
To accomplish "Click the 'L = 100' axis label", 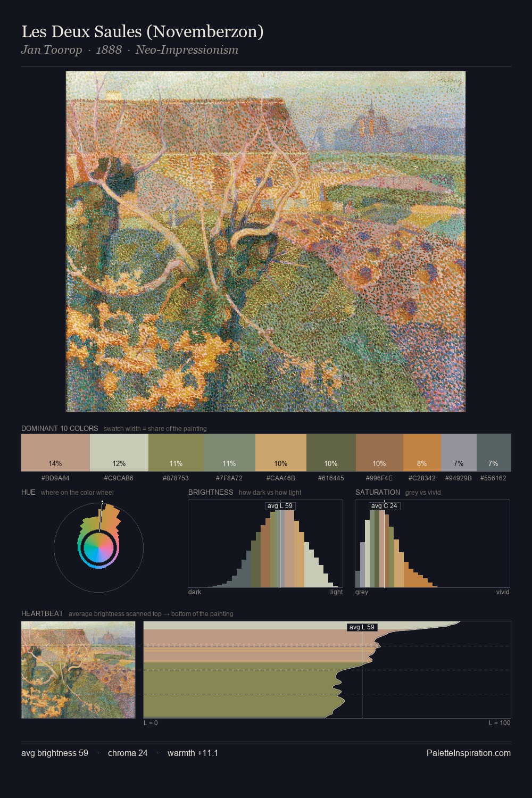I will [500, 723].
